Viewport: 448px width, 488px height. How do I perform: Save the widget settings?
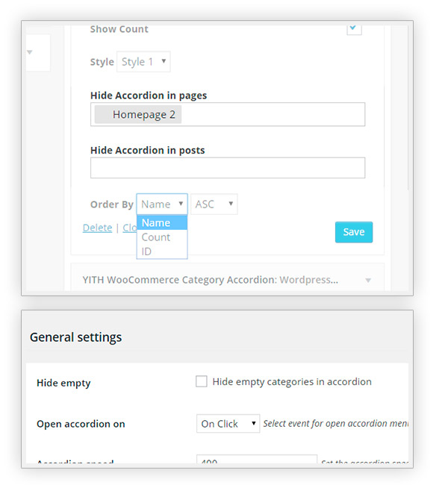[354, 232]
